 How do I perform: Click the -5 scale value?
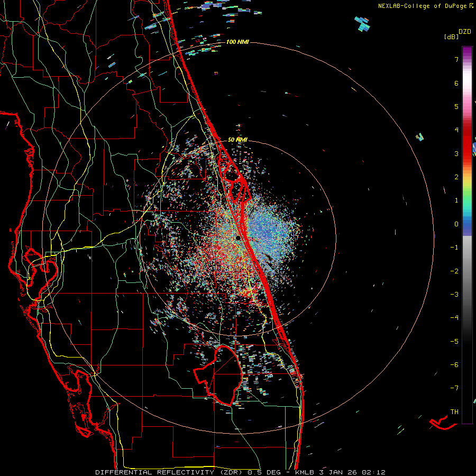tap(454, 342)
